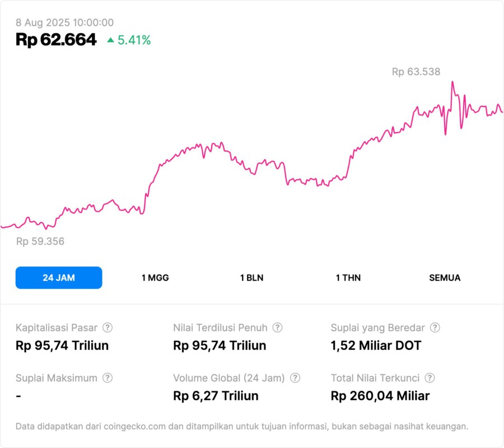The height and width of the screenshot is (448, 504).
Task: Click the 1,52 Miliar DOT supply value
Action: (x=376, y=346)
